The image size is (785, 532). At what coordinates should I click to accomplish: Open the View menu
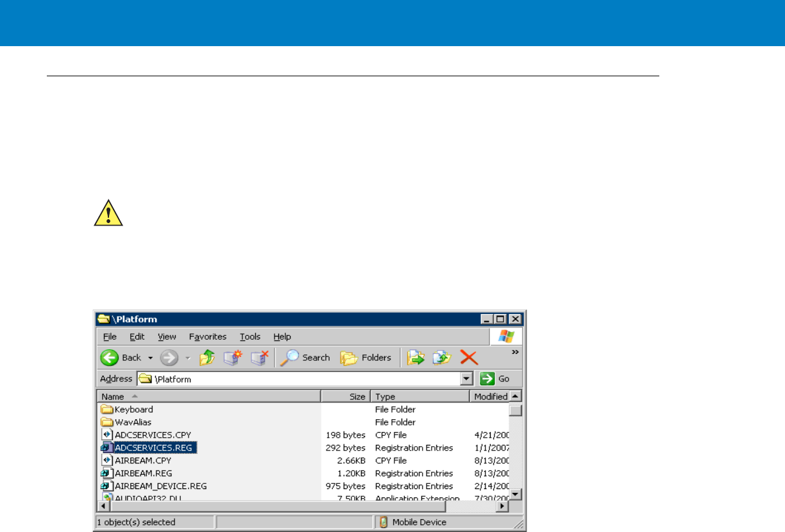coord(167,337)
